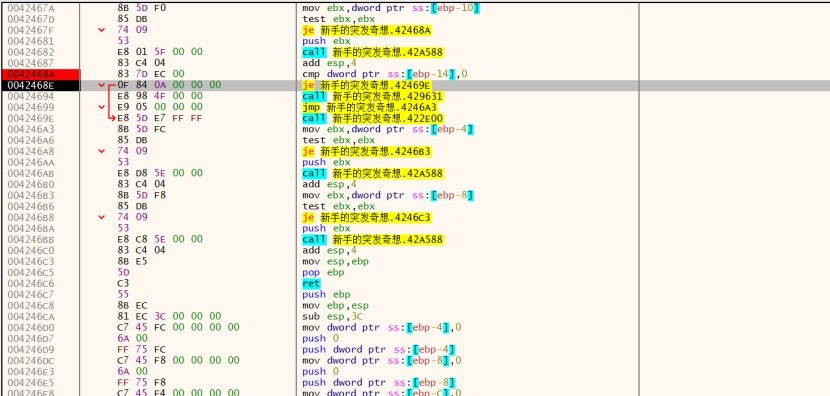Image resolution: width=830 pixels, height=396 pixels.
Task: Select bytes 8B E5
Action: pos(132,262)
